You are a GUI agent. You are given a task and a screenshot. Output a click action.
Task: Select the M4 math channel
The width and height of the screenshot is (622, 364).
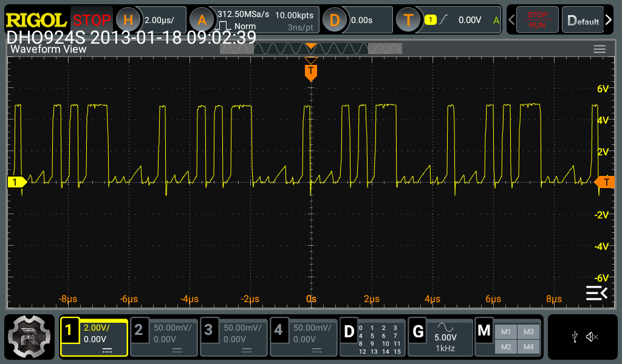pos(528,347)
